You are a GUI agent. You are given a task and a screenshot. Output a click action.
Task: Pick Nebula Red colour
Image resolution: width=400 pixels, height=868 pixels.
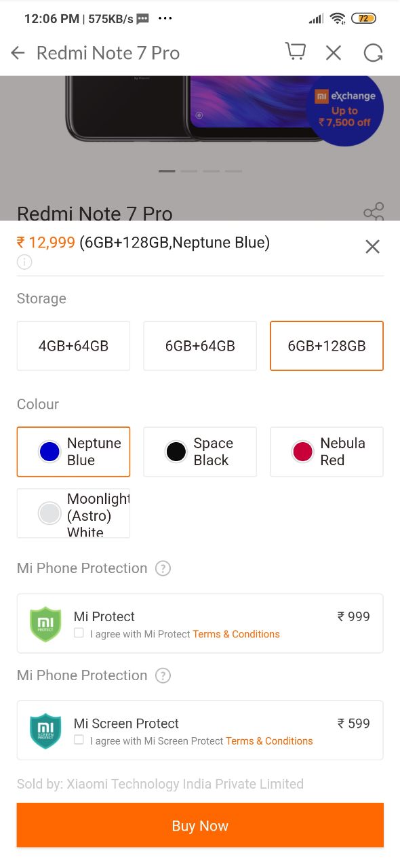pos(327,452)
